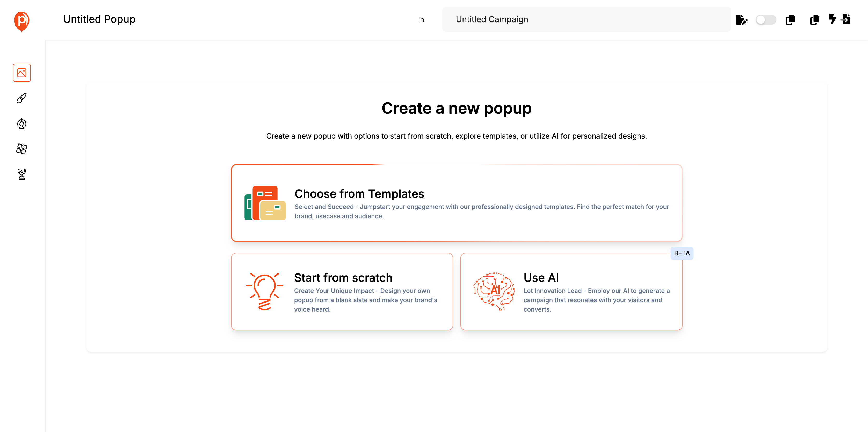Open the puzzle-piece integrations icon
The height and width of the screenshot is (432, 868).
tap(21, 149)
